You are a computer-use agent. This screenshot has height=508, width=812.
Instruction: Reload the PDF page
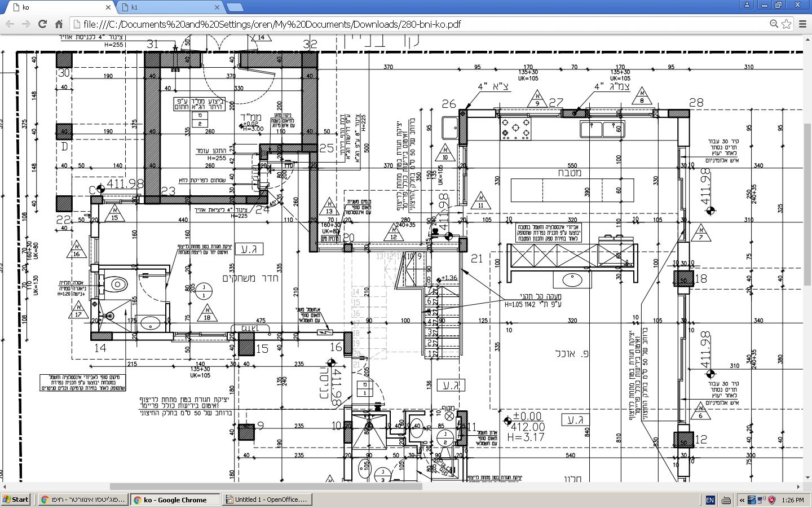coord(42,24)
